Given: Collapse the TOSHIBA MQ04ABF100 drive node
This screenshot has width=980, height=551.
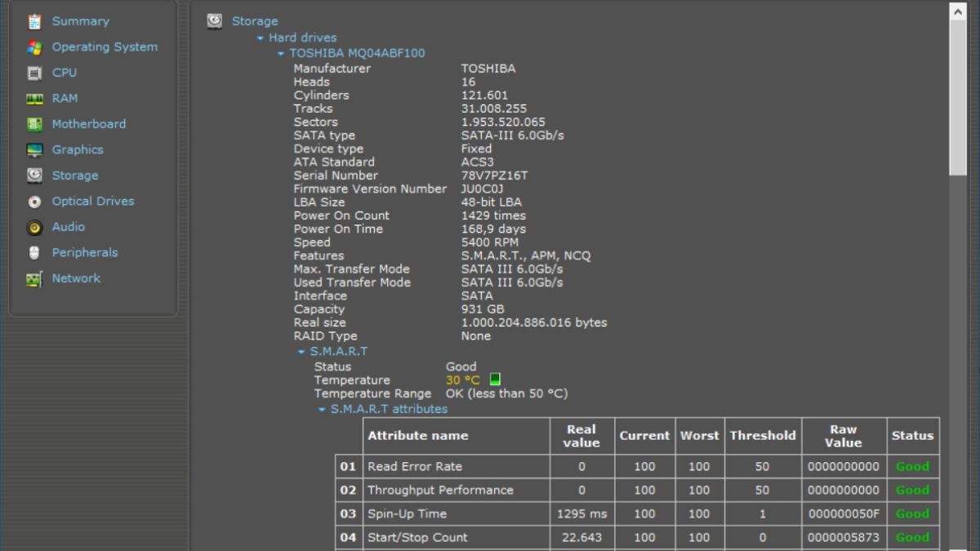Looking at the screenshot, I should 281,54.
